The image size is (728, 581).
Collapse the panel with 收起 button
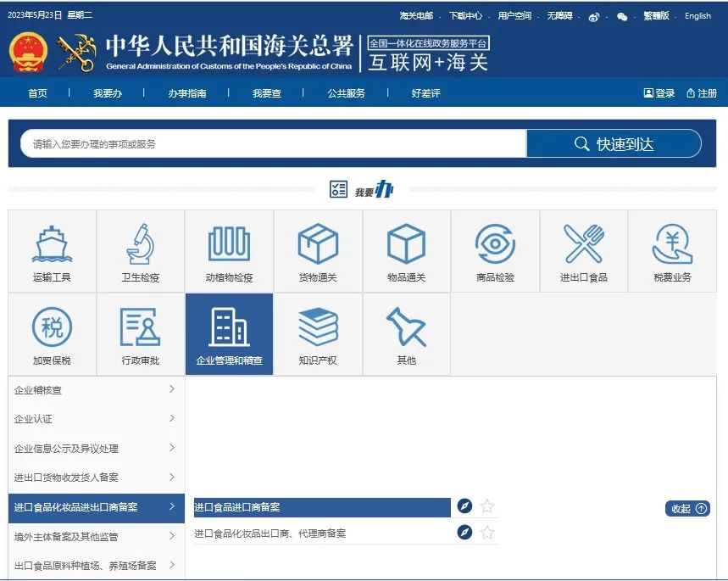687,509
